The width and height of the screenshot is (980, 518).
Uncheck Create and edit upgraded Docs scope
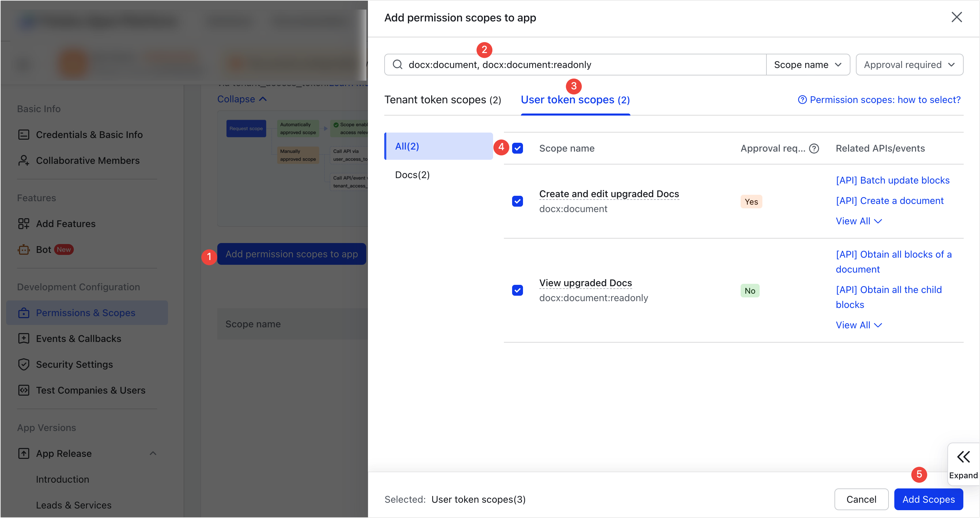click(518, 201)
